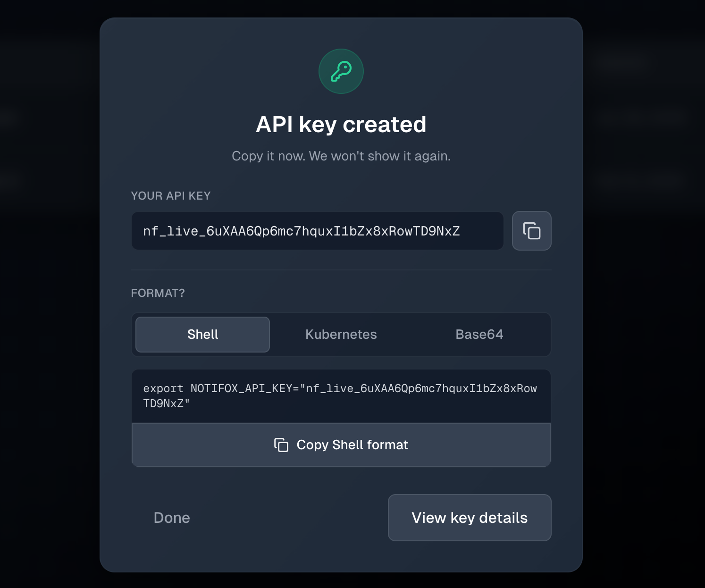Click the word export in the shell snippet
The height and width of the screenshot is (588, 705).
click(x=163, y=388)
